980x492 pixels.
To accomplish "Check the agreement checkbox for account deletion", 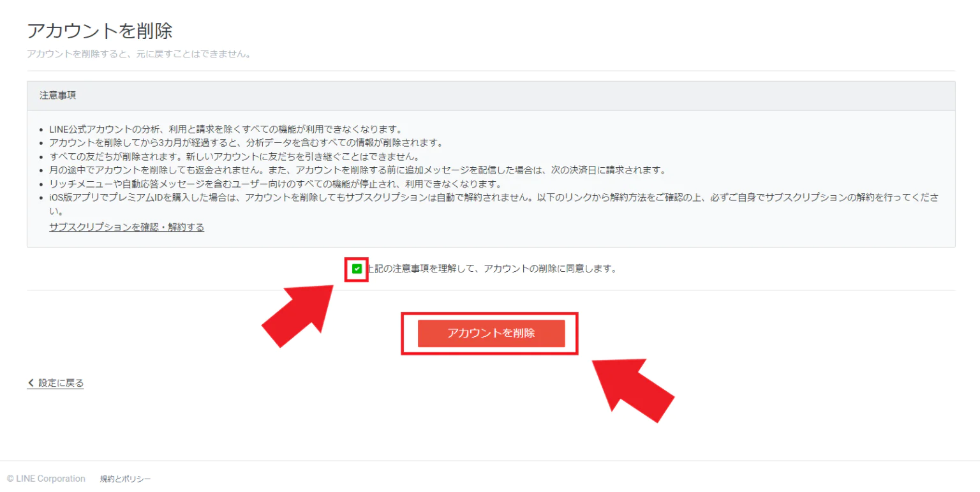I will [x=357, y=269].
